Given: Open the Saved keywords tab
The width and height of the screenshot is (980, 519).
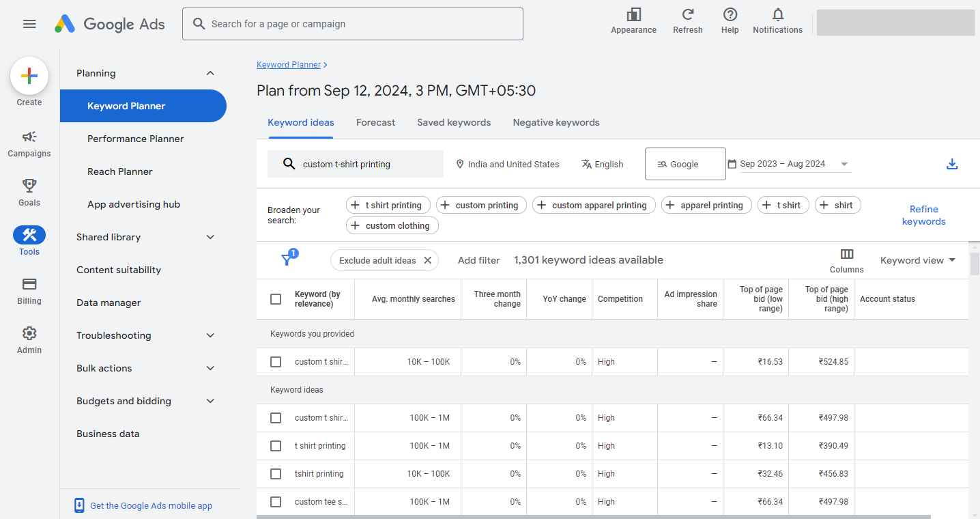Looking at the screenshot, I should 454,123.
